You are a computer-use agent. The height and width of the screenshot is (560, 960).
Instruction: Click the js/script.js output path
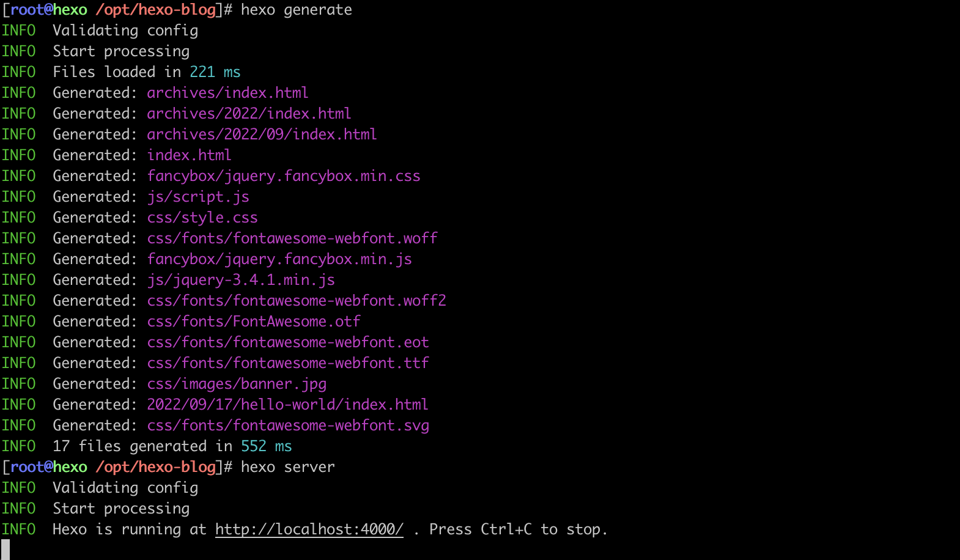point(198,197)
